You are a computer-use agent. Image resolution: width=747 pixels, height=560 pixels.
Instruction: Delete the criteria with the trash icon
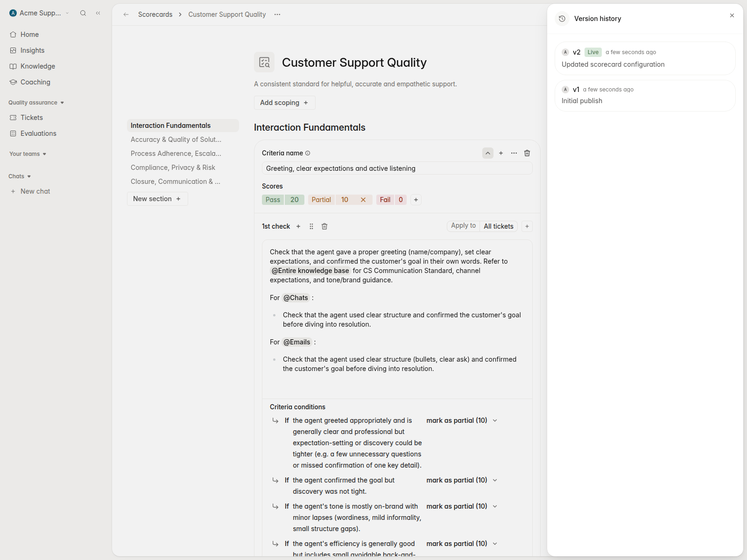pyautogui.click(x=527, y=153)
